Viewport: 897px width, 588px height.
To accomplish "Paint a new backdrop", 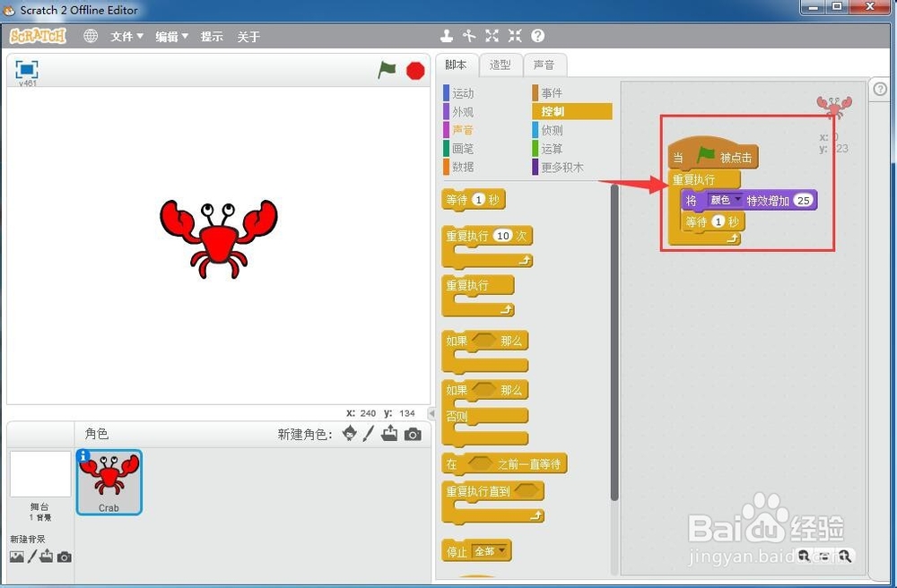I will 32,556.
